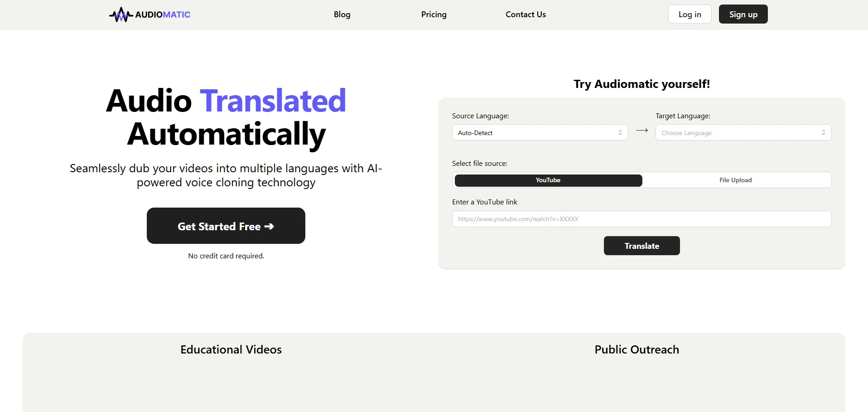Click the arrow between source and target languages

(642, 131)
